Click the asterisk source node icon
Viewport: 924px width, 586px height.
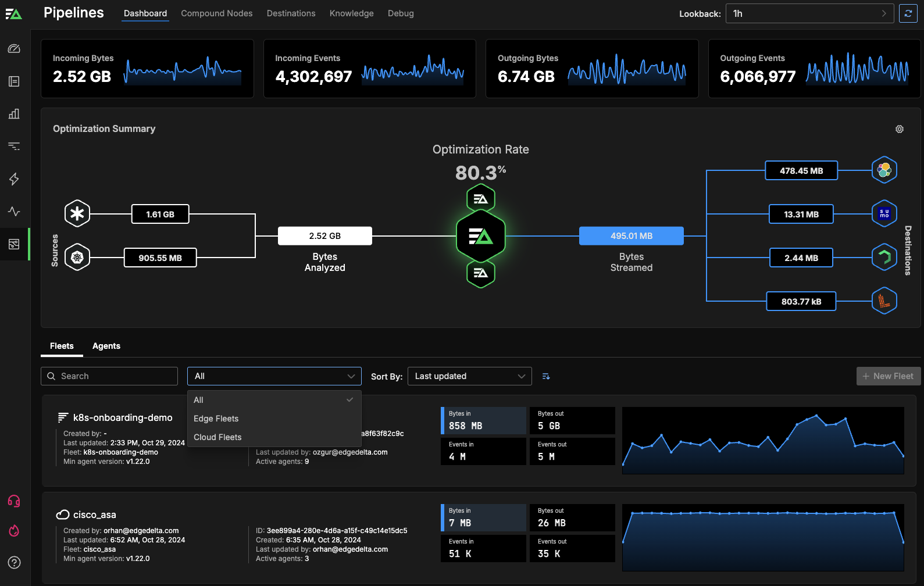coord(77,214)
